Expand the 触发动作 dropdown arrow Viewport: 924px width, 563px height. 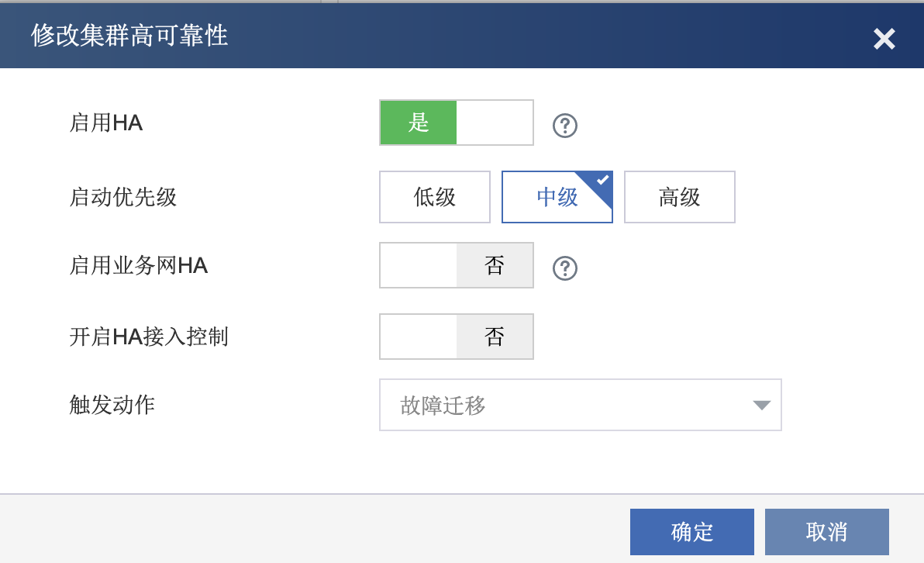point(761,405)
